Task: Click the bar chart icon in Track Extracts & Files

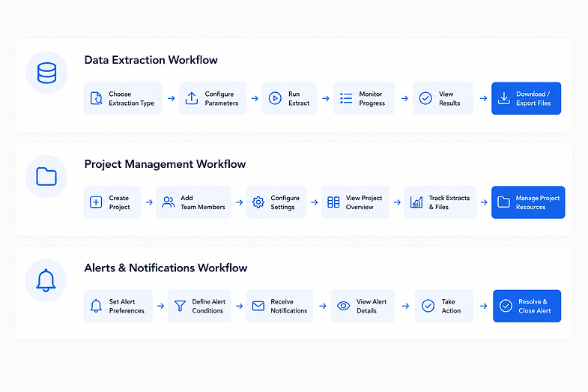Action: click(416, 202)
